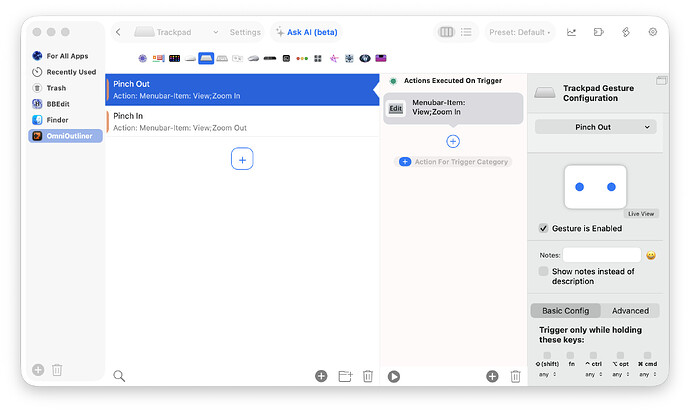The width and height of the screenshot is (690, 412).
Task: Click into the Notes text field
Action: pos(601,255)
